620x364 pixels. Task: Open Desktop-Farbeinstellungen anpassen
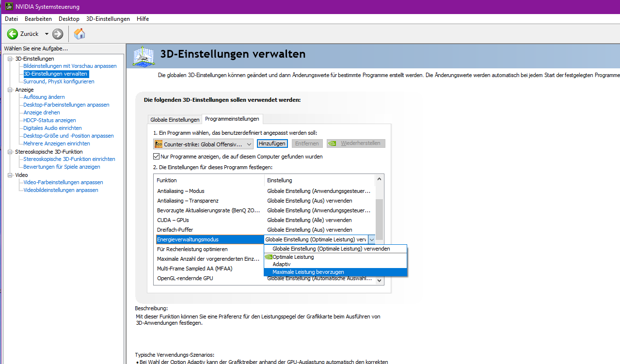[66, 105]
